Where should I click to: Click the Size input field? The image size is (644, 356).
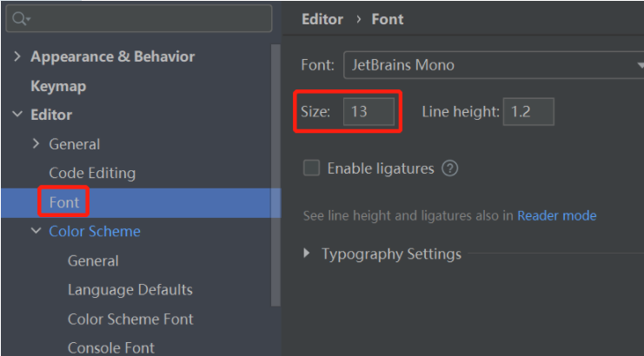coord(368,112)
